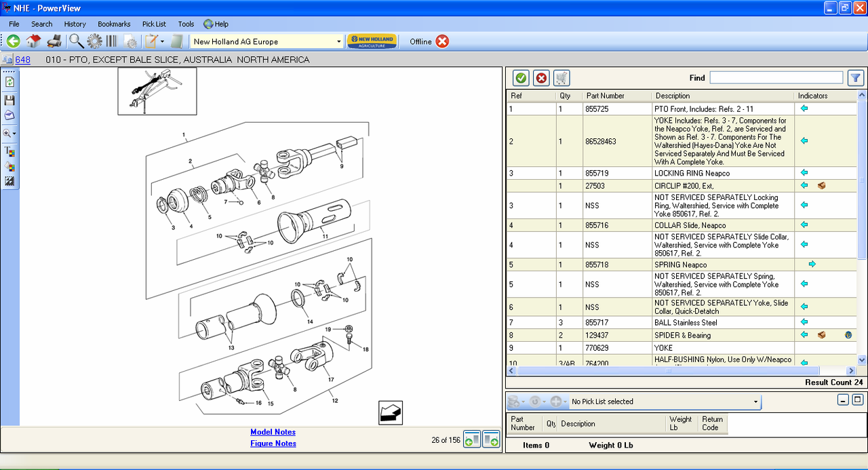Viewport: 868px width, 470px height.
Task: Click the red X deselect button
Action: pos(541,78)
